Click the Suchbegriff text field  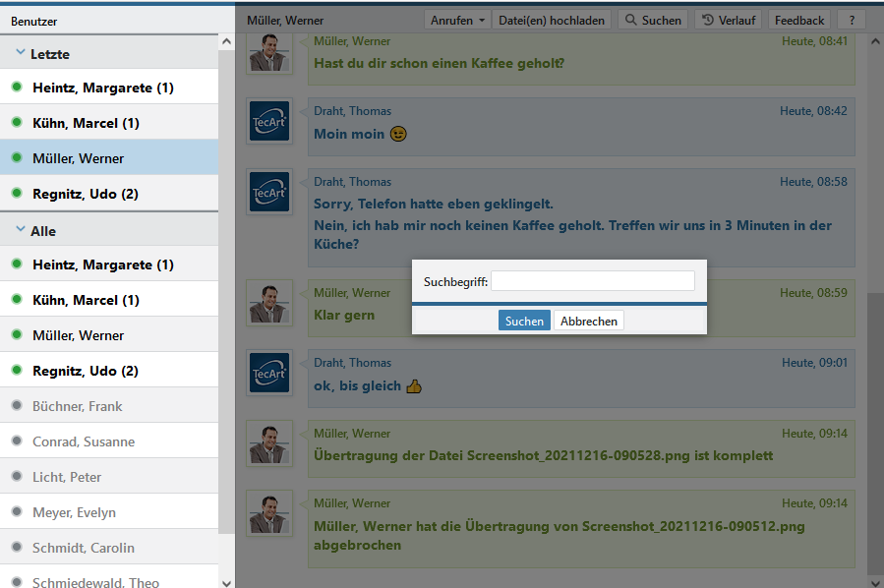(593, 281)
